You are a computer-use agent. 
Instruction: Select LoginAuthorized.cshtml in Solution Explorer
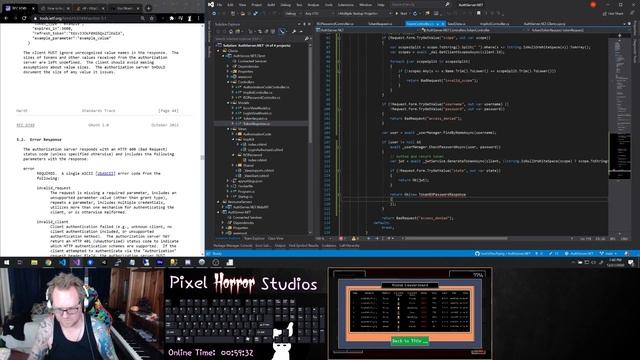click(x=265, y=149)
